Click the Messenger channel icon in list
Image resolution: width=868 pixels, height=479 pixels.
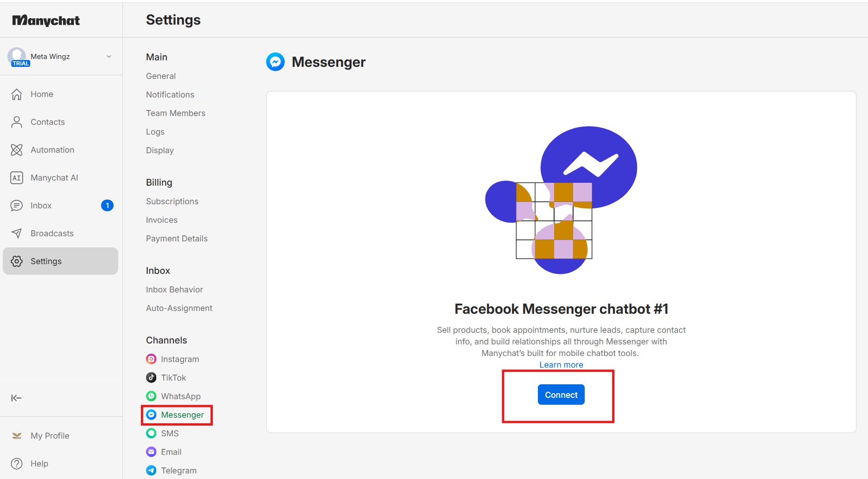[x=151, y=414]
